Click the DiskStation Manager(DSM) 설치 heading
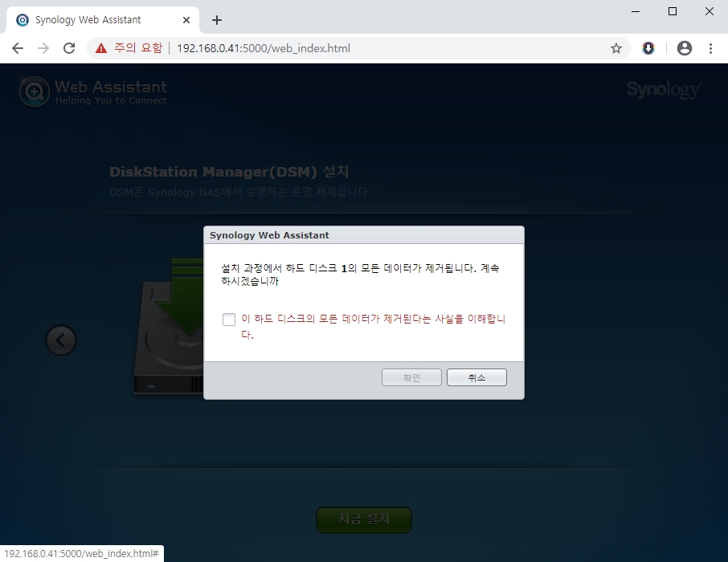 pos(229,172)
